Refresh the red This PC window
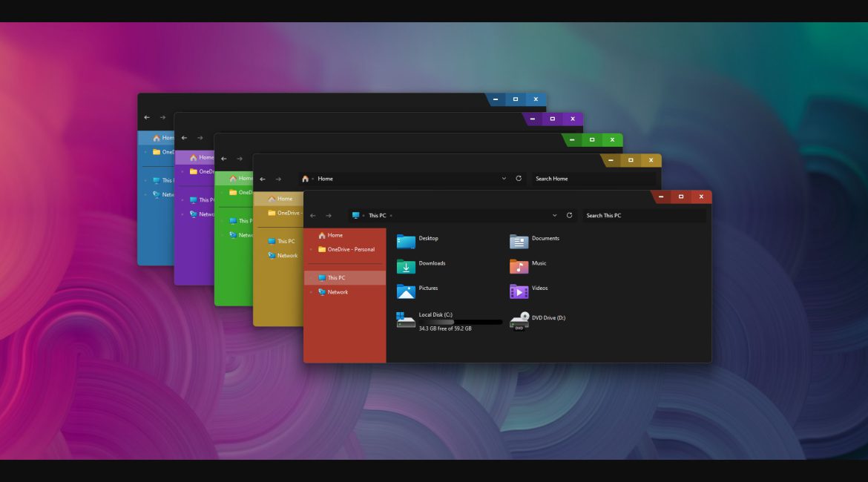 pyautogui.click(x=569, y=215)
